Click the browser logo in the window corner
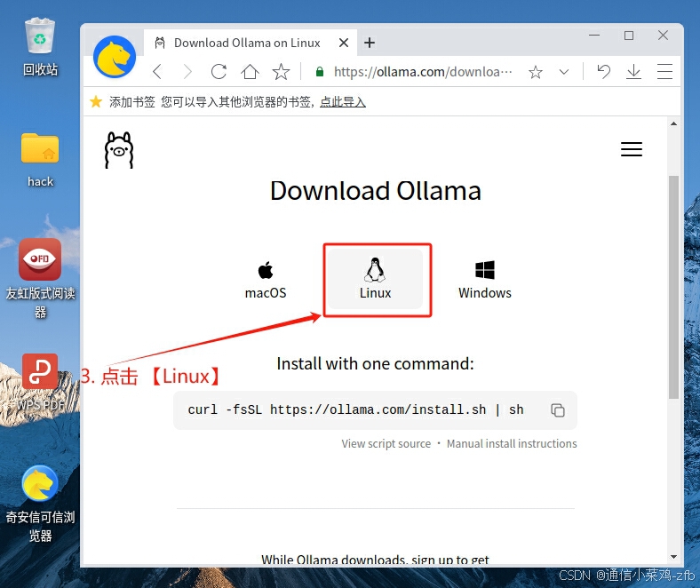700x588 pixels. coord(115,57)
